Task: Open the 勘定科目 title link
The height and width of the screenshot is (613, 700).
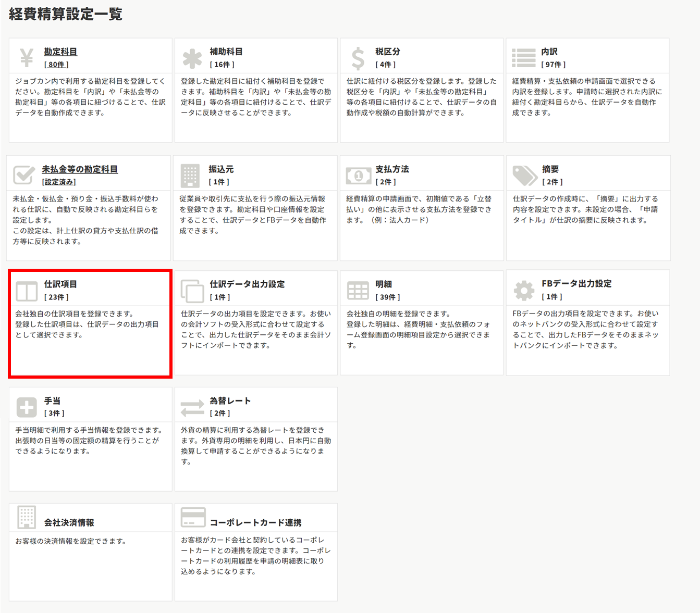Action: pos(60,52)
